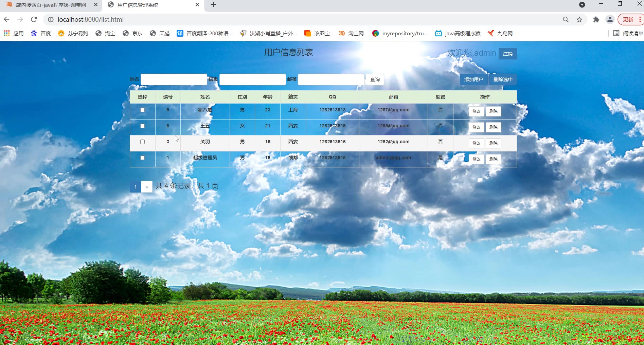Open the 百度翻译 bookmark
The image size is (644, 345).
(205, 33)
